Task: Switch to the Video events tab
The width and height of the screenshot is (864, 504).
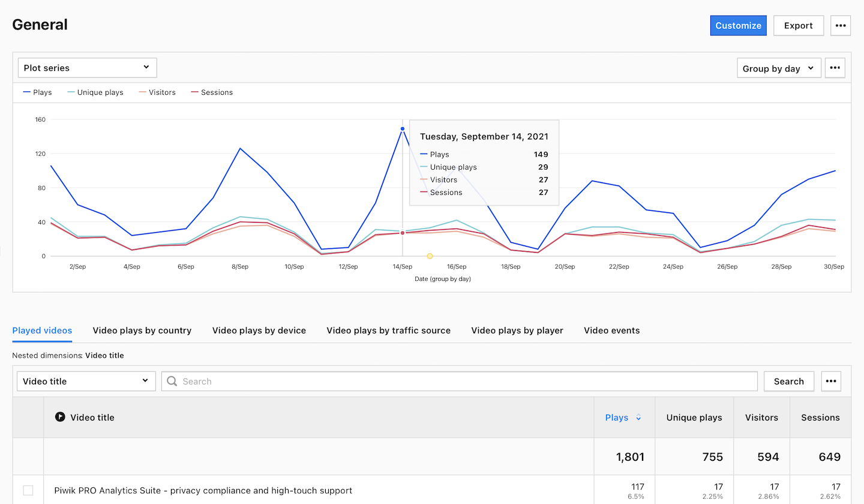Action: click(611, 331)
